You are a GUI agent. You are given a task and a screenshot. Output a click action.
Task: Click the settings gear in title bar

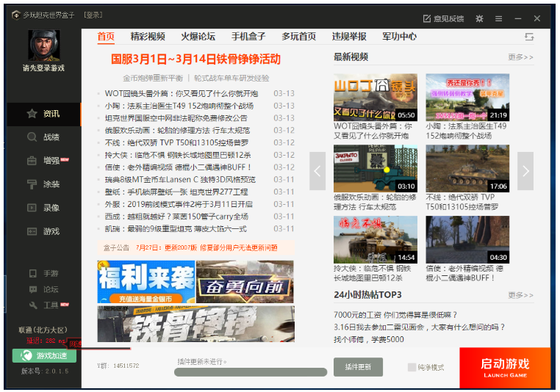tap(479, 18)
